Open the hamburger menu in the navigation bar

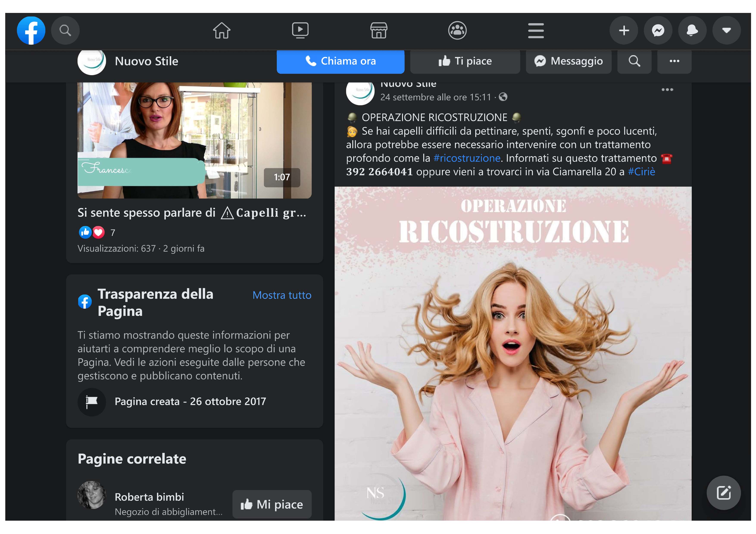536,31
